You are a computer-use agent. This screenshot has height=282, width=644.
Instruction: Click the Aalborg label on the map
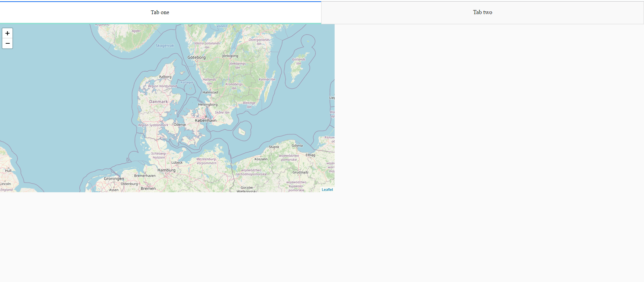coord(165,77)
